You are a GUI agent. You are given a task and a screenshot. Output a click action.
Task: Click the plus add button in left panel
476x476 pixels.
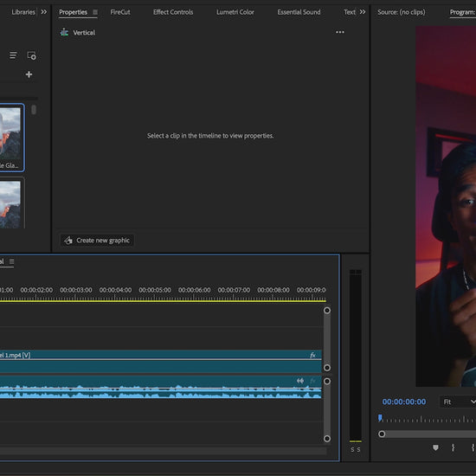pos(29,74)
